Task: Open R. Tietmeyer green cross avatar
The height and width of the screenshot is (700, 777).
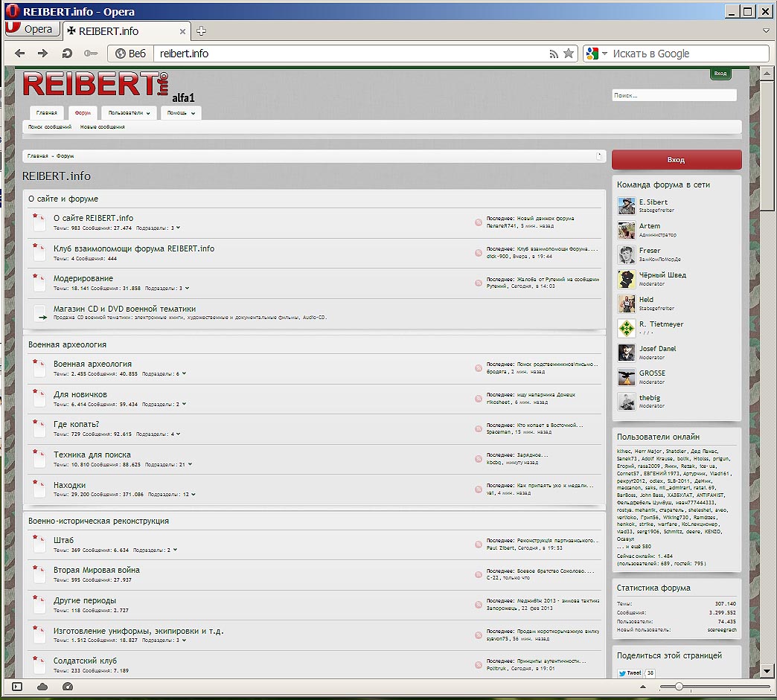Action: pos(627,329)
